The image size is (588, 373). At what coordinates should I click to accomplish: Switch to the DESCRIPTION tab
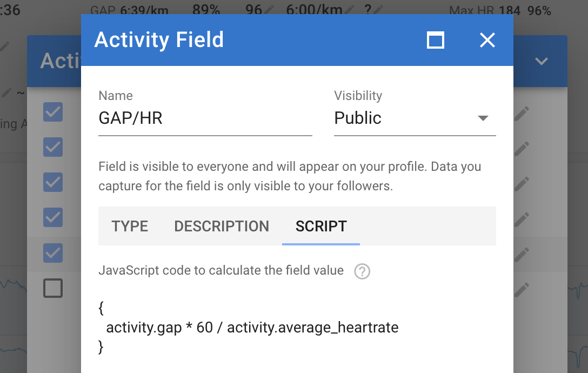pos(222,227)
